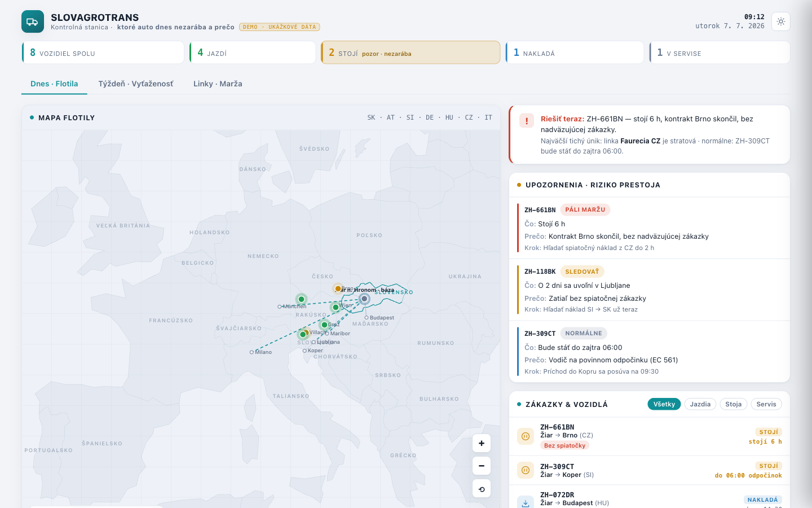This screenshot has width=812, height=508.
Task: Click the base marker Žiar nad Hronom
Action: pos(364,299)
